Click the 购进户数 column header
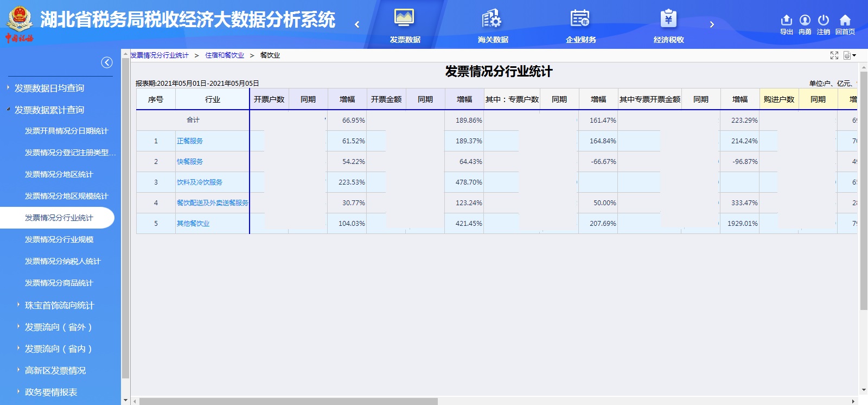This screenshot has width=868, height=405. coord(779,99)
